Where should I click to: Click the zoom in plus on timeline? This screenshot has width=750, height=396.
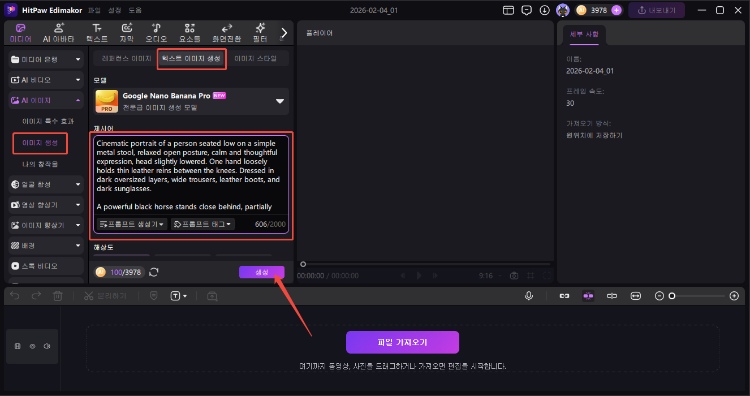click(x=734, y=296)
